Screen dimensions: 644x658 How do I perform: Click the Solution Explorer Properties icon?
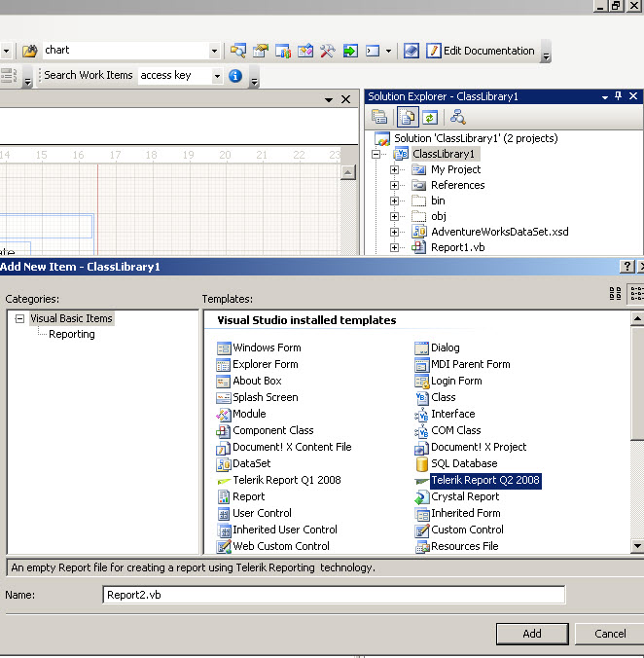379,117
